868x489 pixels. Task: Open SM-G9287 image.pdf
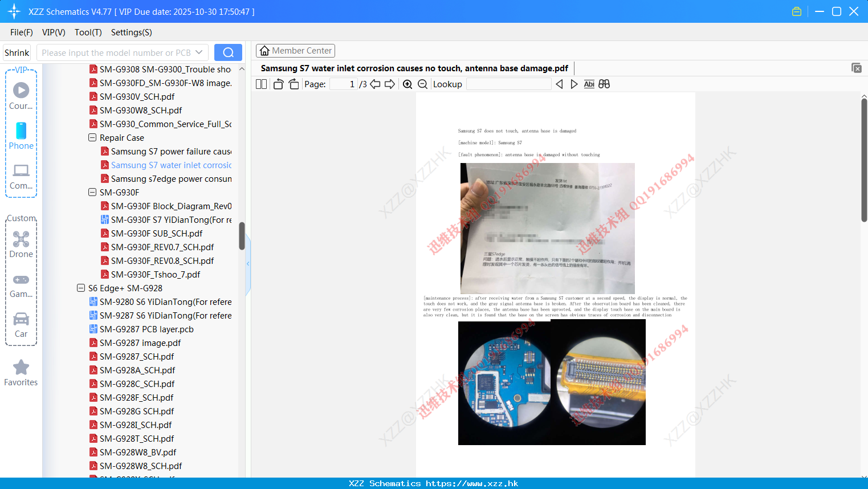coord(135,343)
